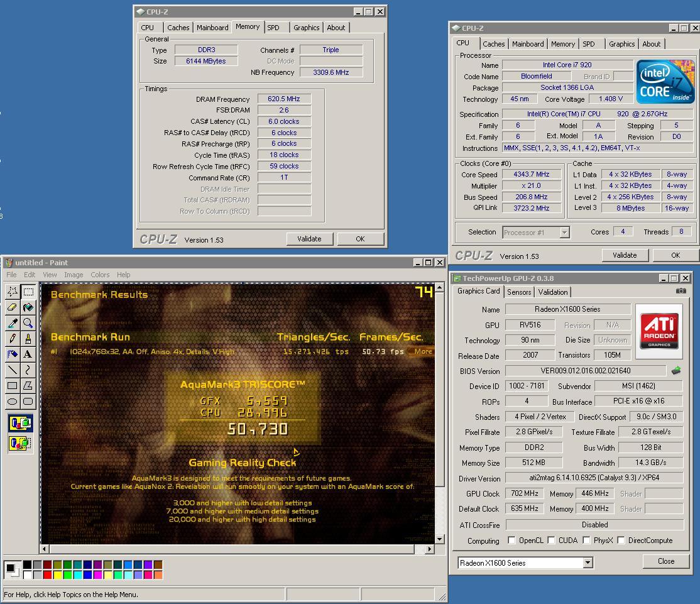The width and height of the screenshot is (700, 604).
Task: Select the Brush tool in Paint
Action: [28, 338]
